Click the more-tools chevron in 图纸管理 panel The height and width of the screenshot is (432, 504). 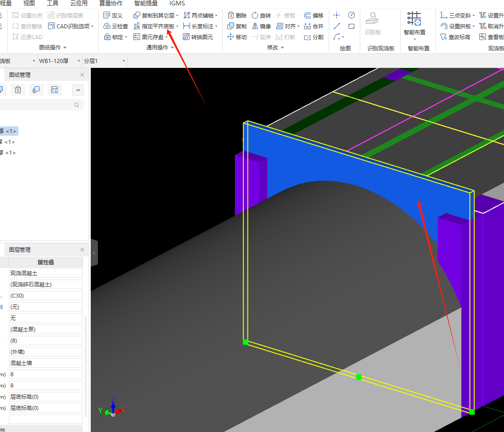pyautogui.click(x=78, y=90)
